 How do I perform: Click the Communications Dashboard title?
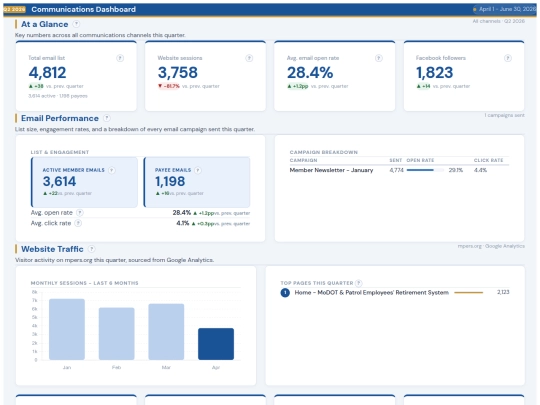tap(84, 9)
